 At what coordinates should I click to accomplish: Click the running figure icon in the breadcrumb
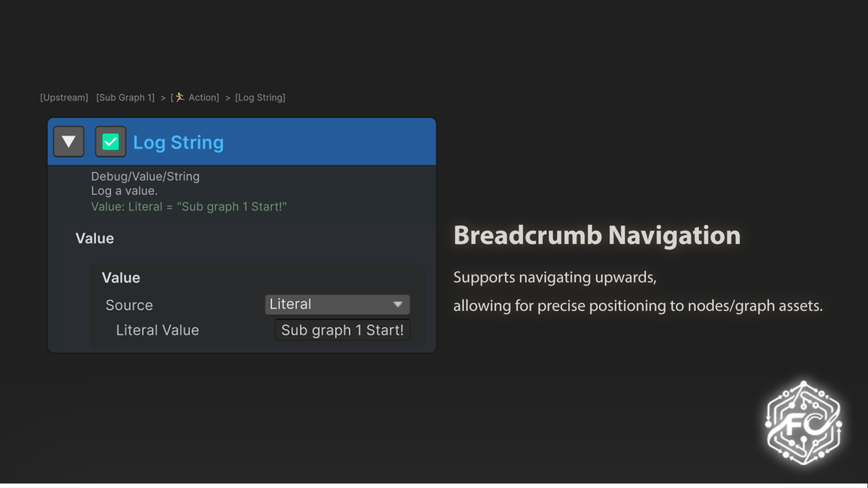(180, 97)
